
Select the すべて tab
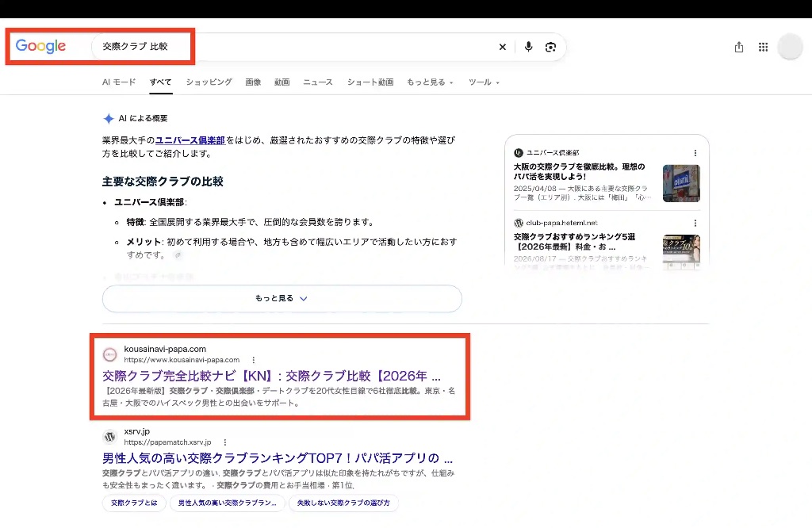coord(160,82)
